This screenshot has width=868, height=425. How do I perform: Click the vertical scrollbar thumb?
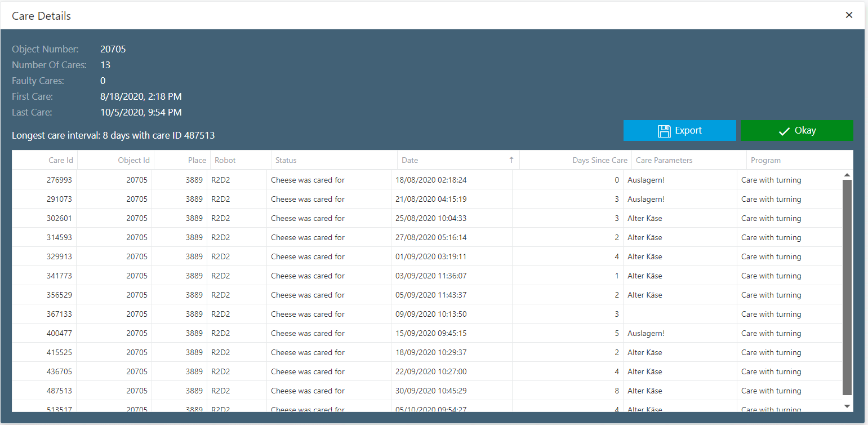coord(847,287)
